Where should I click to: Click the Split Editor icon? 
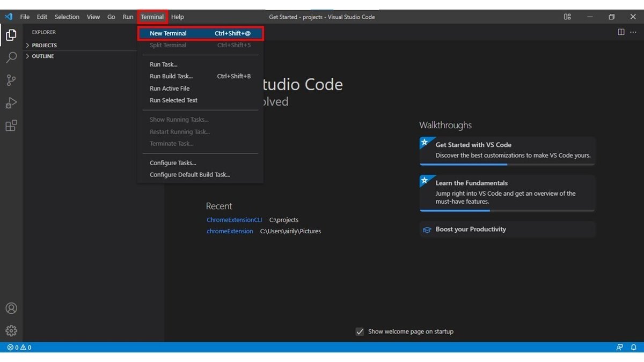point(621,32)
